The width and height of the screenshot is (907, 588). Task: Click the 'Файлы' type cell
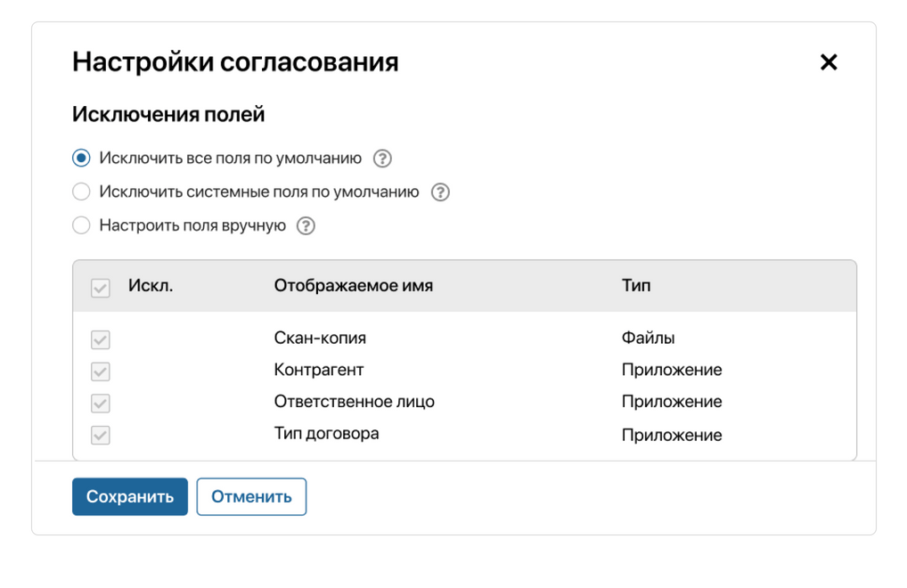click(647, 338)
